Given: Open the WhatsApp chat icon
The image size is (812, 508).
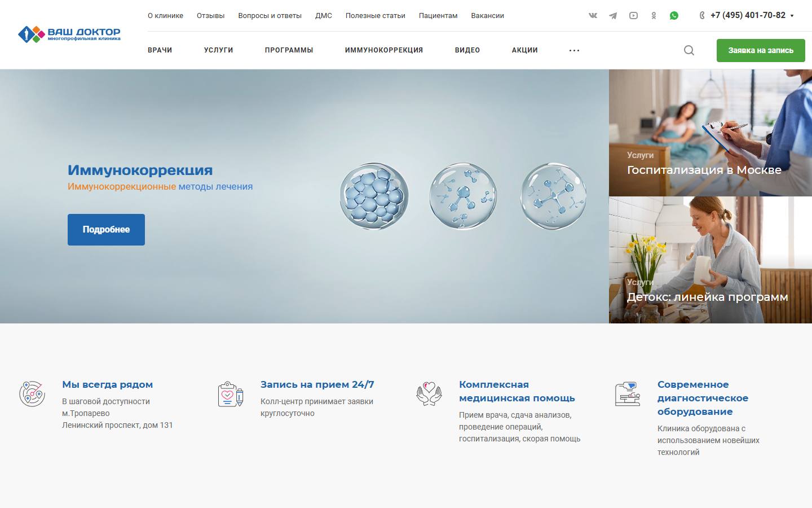Looking at the screenshot, I should pos(674,16).
